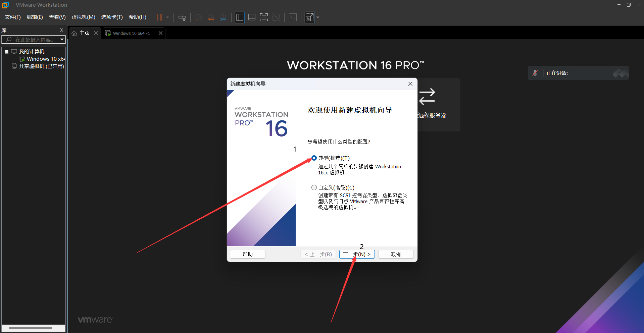Open the 查看(V) menu

57,17
